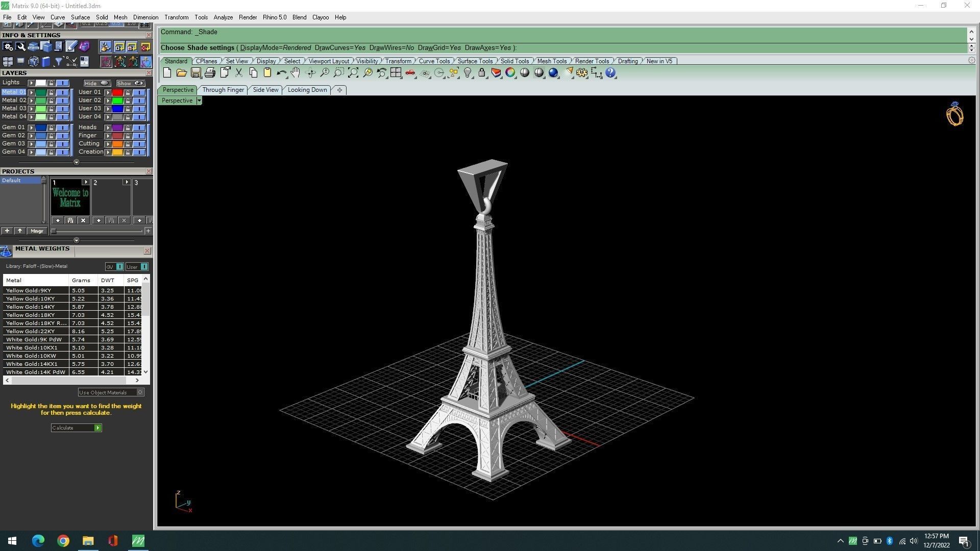Image resolution: width=980 pixels, height=551 pixels.
Task: Expand the User 03 layer arrow
Action: click(108, 109)
